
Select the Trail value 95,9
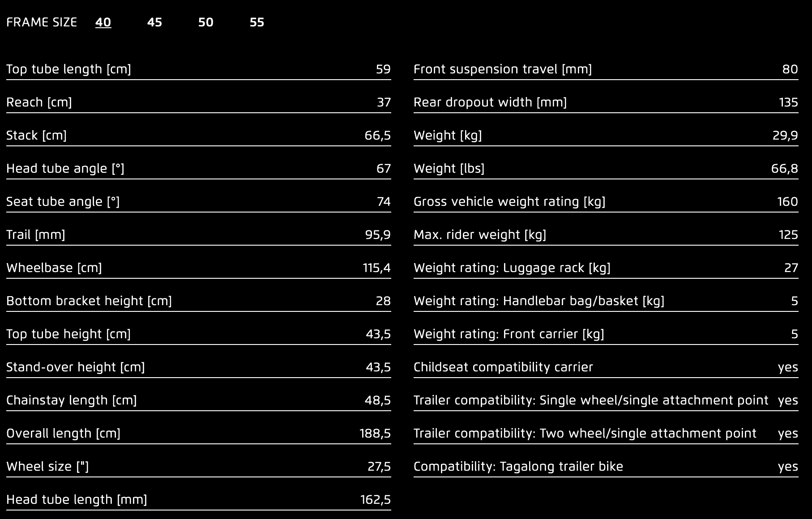pos(378,235)
